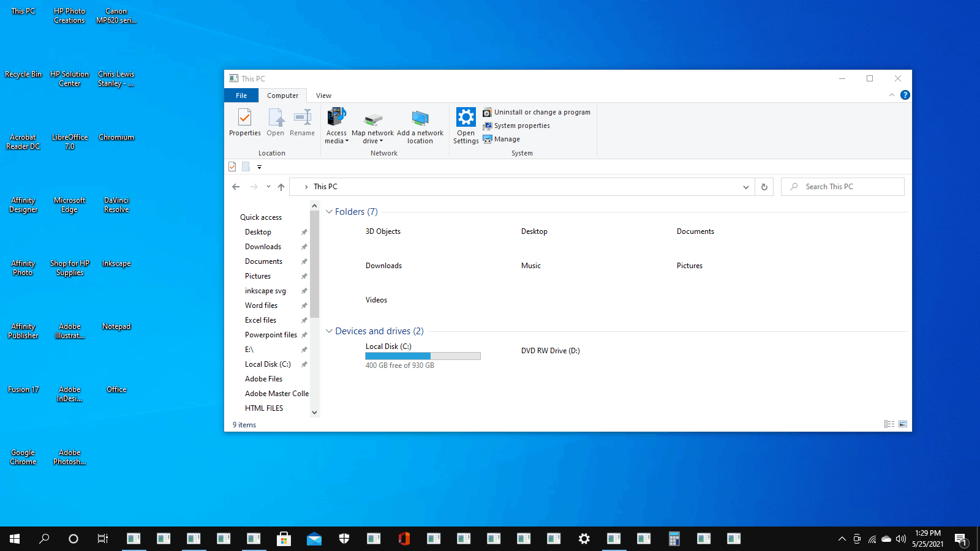Switch to the View ribbon tab

[x=323, y=96]
